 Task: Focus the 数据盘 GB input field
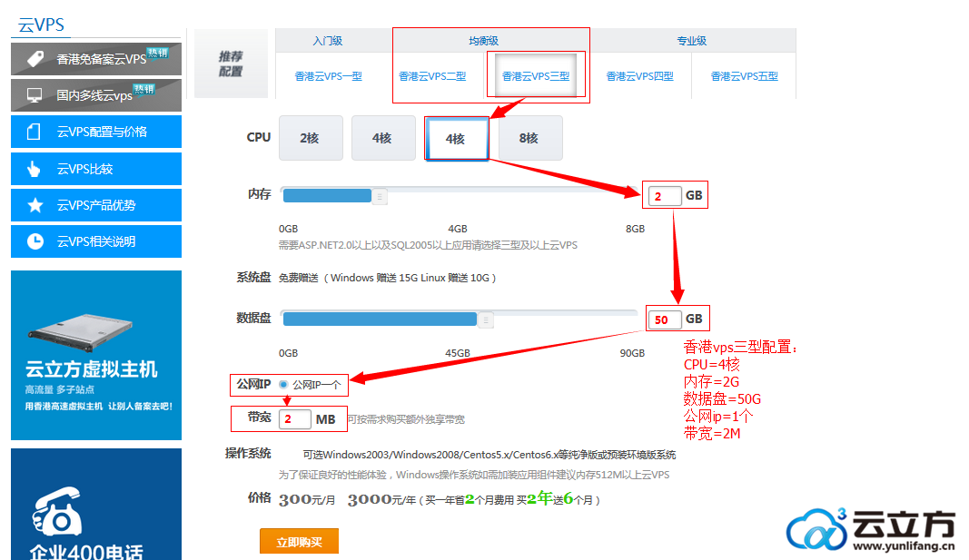pos(665,319)
